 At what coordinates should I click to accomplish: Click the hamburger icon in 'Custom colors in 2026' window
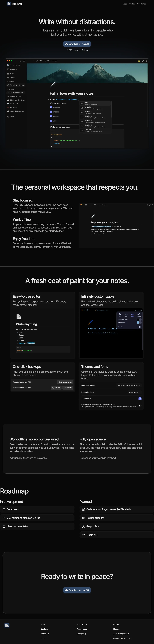141,310
